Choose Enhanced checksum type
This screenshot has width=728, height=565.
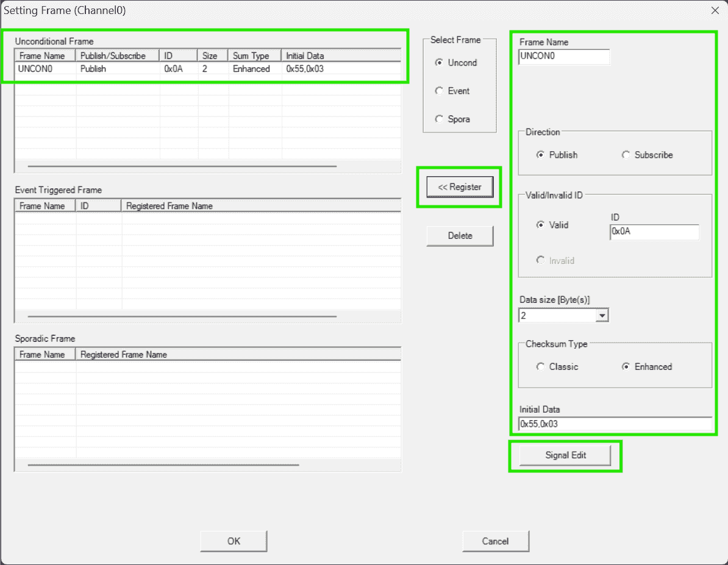click(626, 367)
